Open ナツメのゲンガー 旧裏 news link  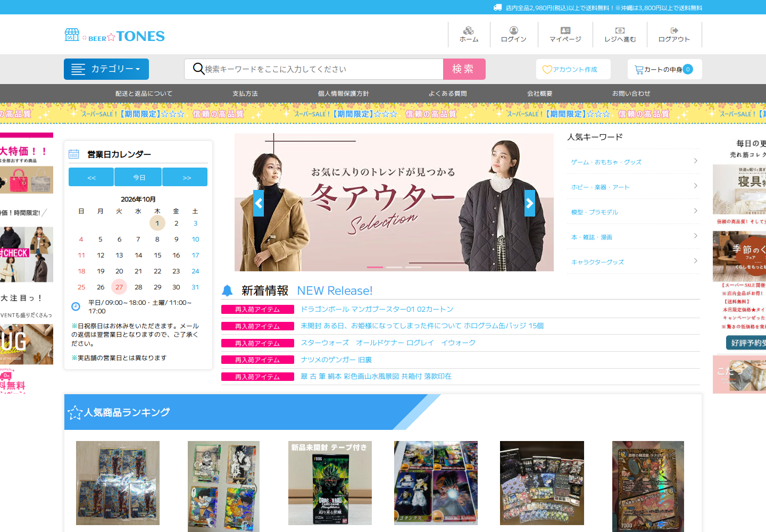336,360
